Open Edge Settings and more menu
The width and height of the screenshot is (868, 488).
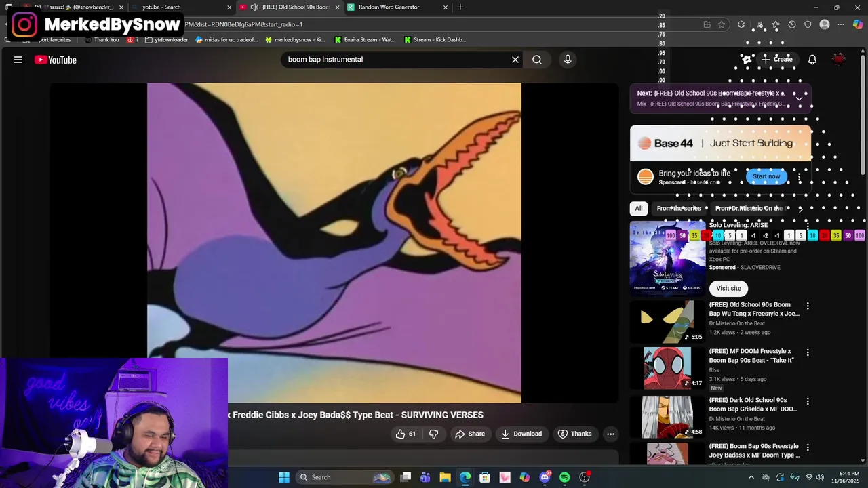[x=841, y=24]
